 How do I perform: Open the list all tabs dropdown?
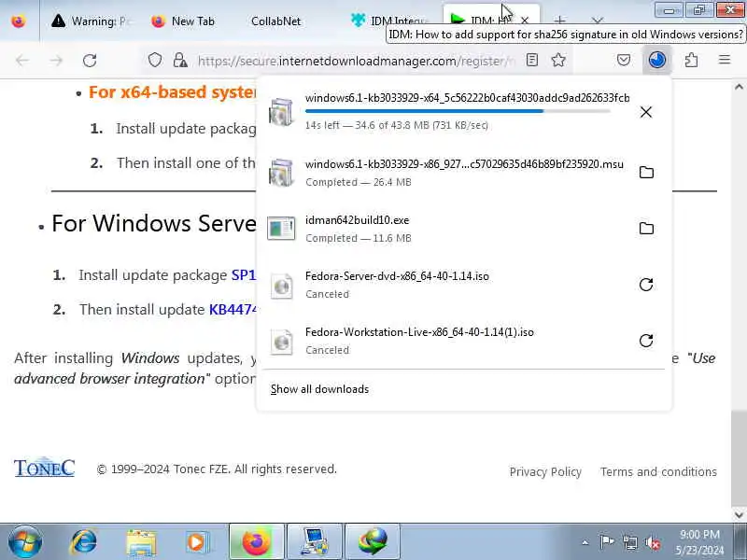(x=597, y=21)
